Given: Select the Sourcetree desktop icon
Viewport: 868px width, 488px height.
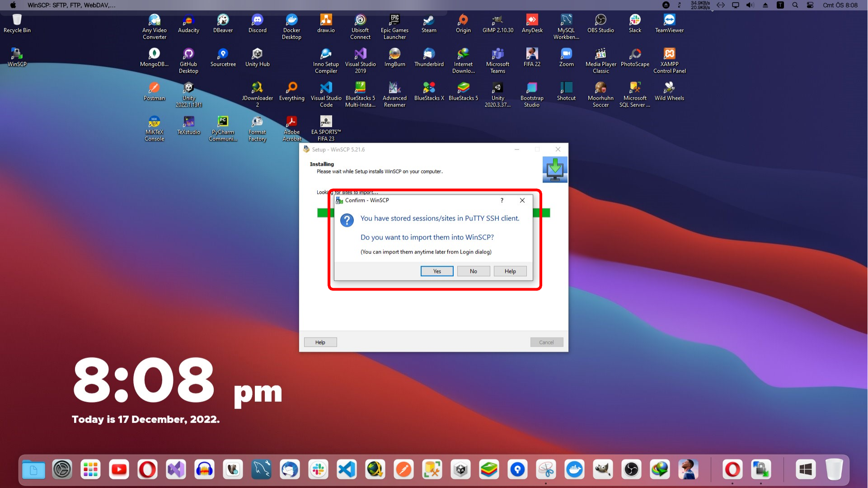Looking at the screenshot, I should (223, 57).
